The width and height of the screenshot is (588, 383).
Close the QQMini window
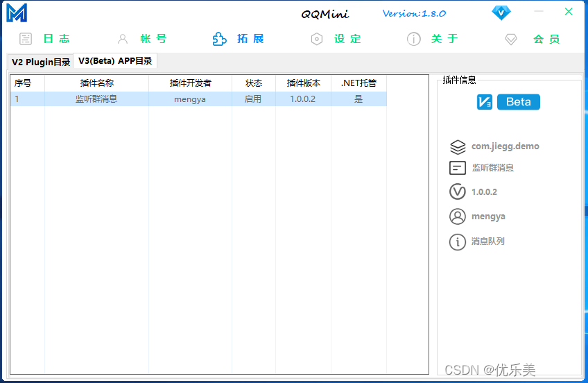(569, 12)
